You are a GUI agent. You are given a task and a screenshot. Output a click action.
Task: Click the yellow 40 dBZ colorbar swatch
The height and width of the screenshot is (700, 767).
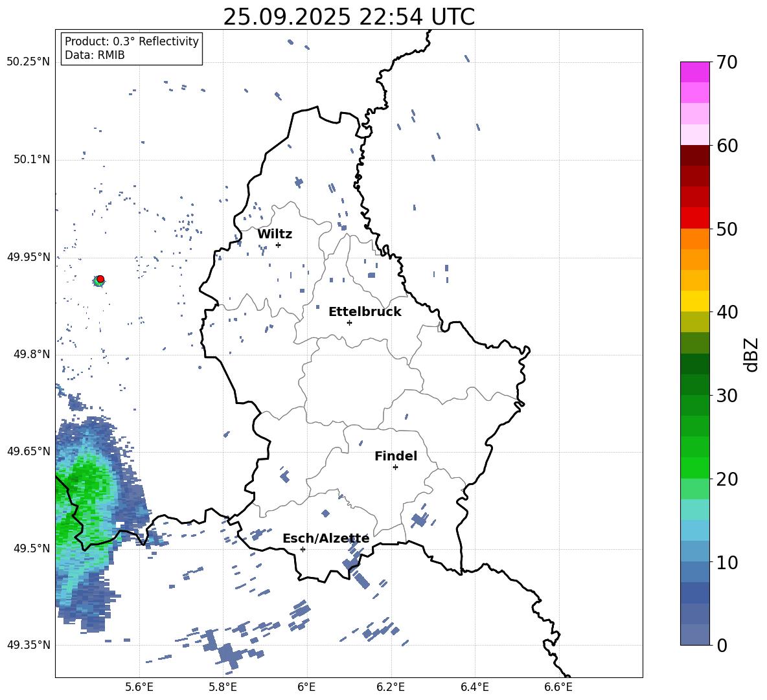tap(694, 301)
